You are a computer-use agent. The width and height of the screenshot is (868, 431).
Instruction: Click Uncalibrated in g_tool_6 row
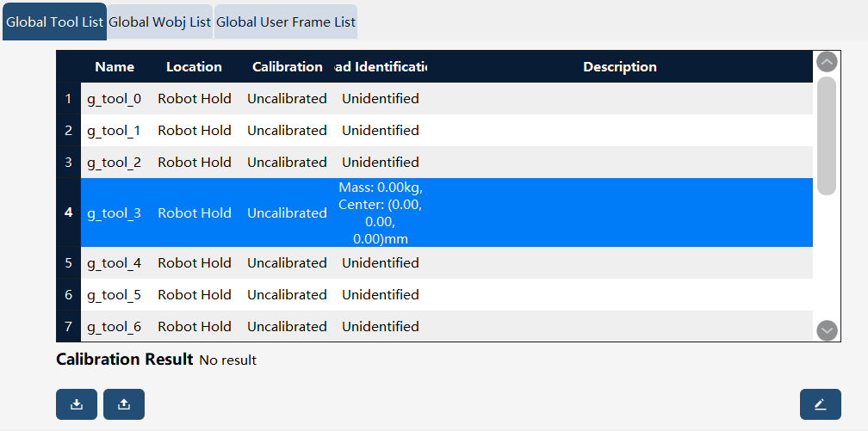coord(287,326)
